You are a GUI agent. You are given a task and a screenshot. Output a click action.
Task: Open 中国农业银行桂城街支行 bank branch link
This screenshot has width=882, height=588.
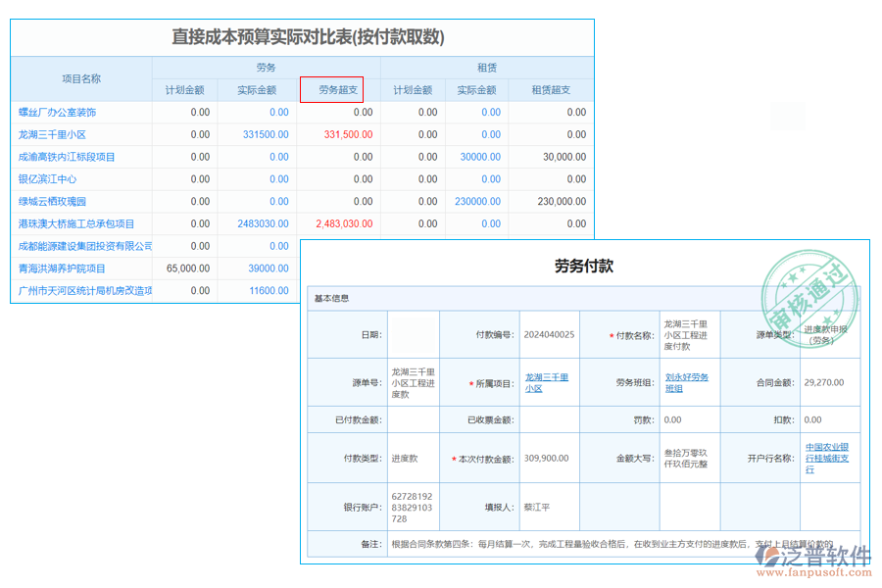826,460
